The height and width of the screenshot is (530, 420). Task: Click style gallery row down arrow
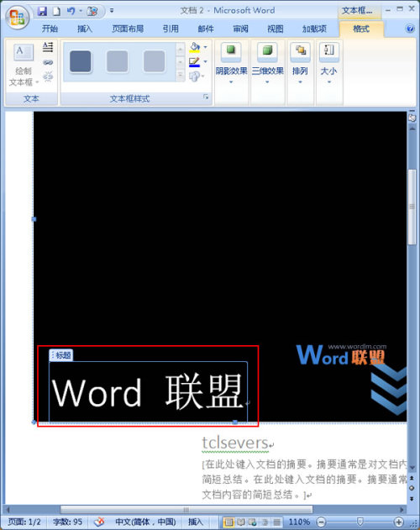181,62
